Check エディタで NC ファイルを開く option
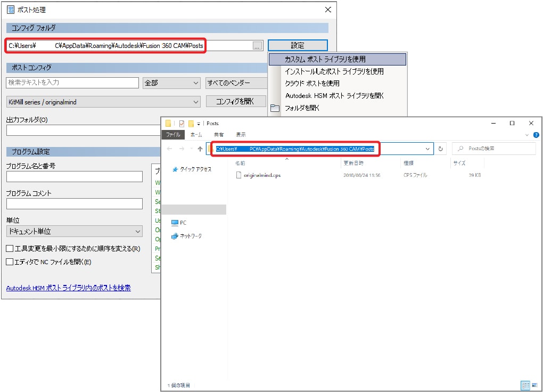This screenshot has width=543, height=392. 10,262
